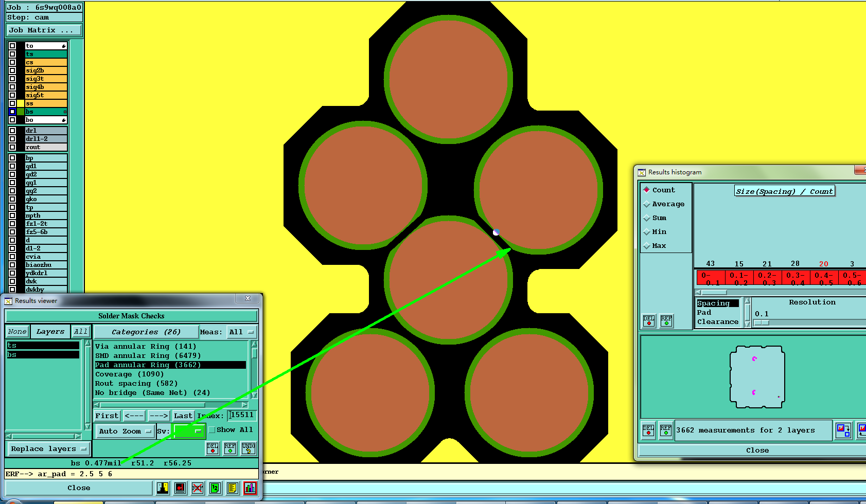
Task: Toggle checkbox for layer drl
Action: [12, 131]
